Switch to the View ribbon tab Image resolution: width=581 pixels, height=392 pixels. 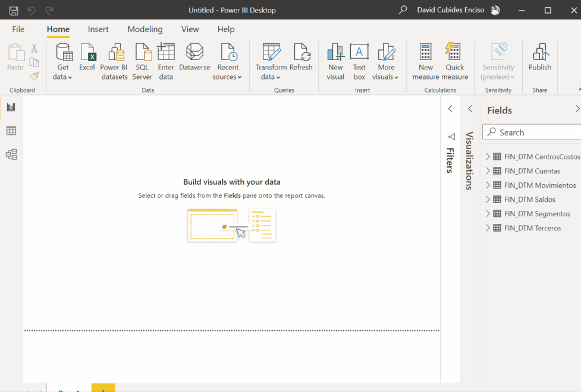190,29
